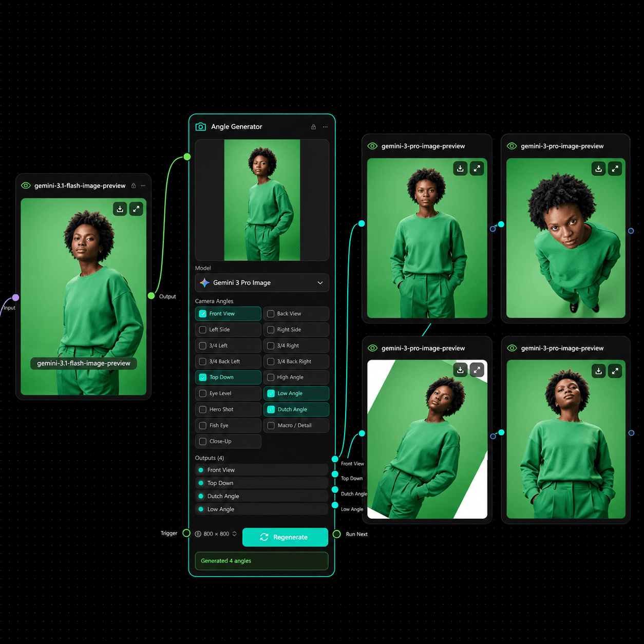Click the gemini-3.1-flash-image-preview caption overlay

coord(84,364)
